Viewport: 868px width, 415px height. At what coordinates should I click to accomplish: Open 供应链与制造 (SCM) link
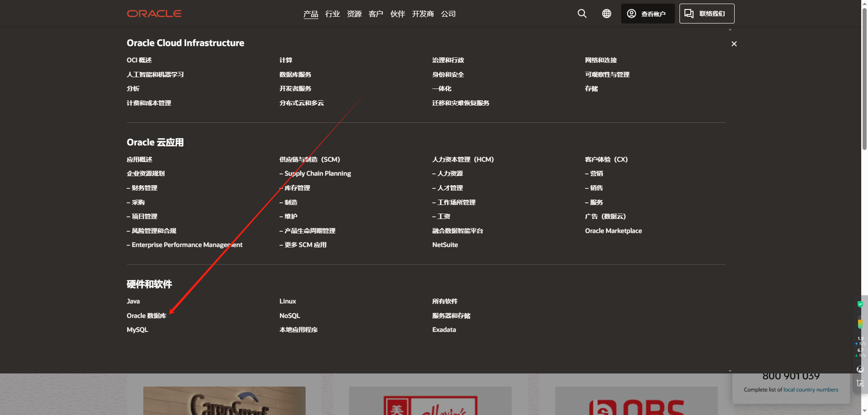coord(310,159)
